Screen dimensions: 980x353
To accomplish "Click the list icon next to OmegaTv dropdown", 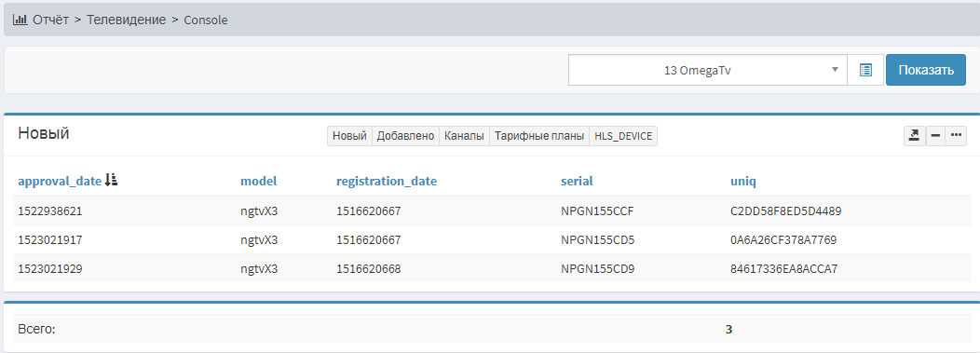I will (x=865, y=70).
